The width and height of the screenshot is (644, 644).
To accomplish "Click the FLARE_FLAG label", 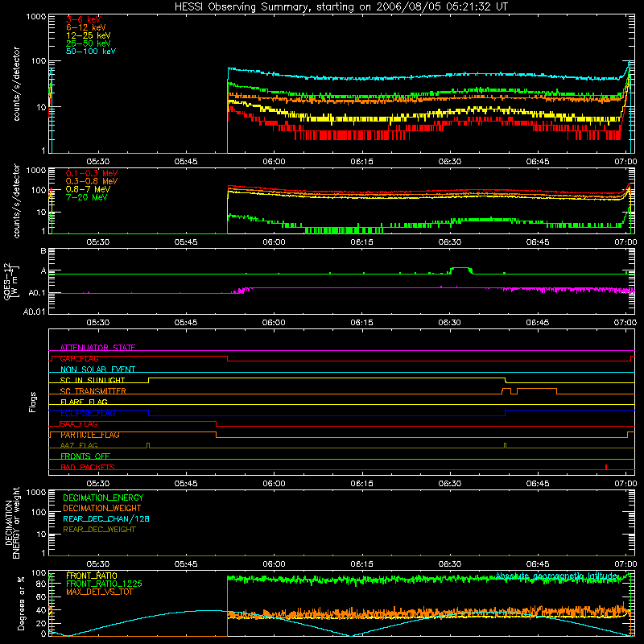I will [x=84, y=402].
